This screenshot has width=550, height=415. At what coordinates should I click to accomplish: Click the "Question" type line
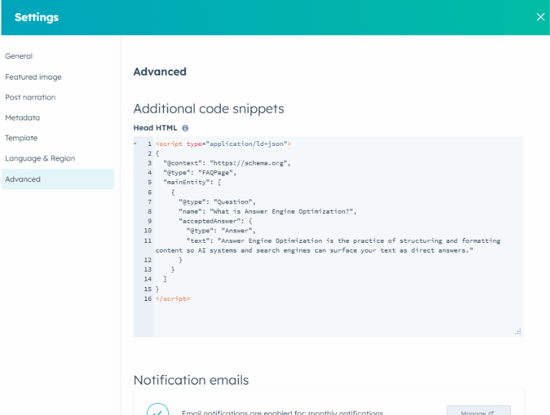217,202
